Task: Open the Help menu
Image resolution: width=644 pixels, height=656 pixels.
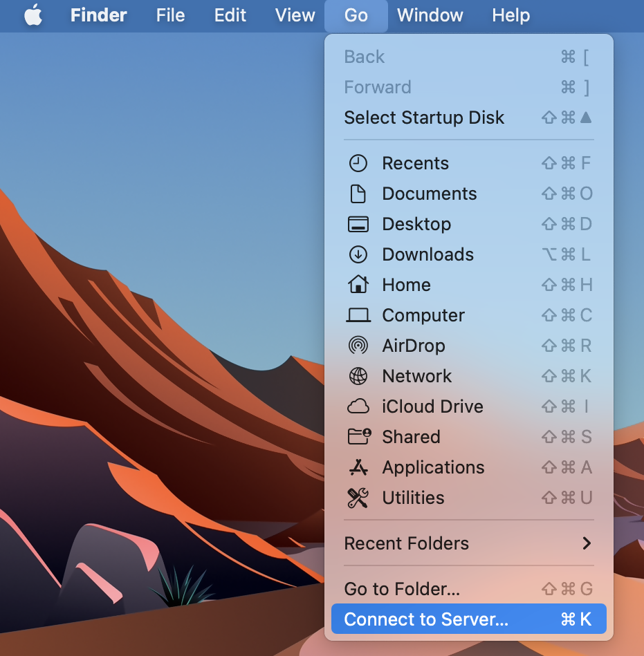Action: coord(511,15)
